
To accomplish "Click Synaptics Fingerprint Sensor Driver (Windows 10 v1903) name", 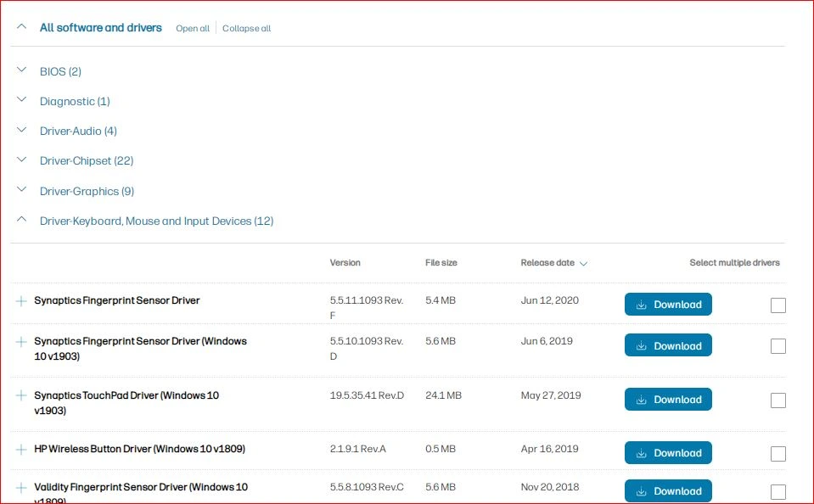I will click(140, 349).
